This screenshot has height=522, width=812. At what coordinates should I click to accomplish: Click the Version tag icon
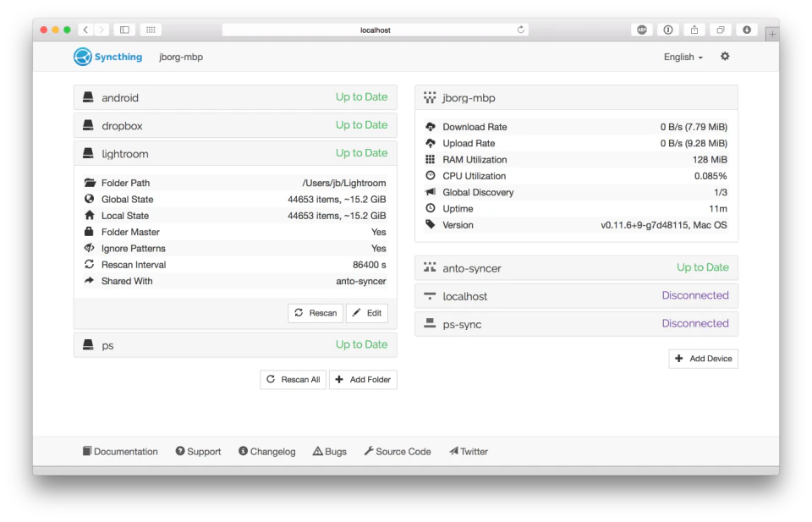431,225
